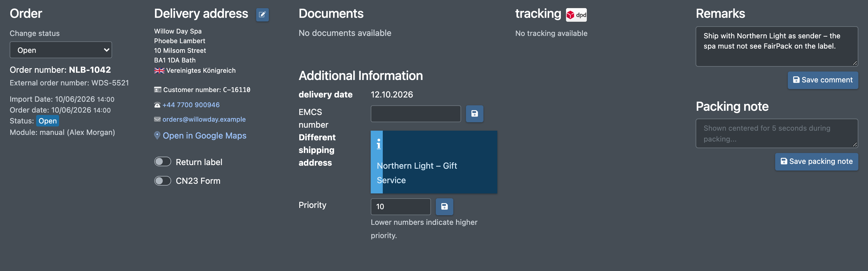Click 'Import Date: 10/06/2026' line
Image resolution: width=868 pixels, height=271 pixels.
pos(62,99)
